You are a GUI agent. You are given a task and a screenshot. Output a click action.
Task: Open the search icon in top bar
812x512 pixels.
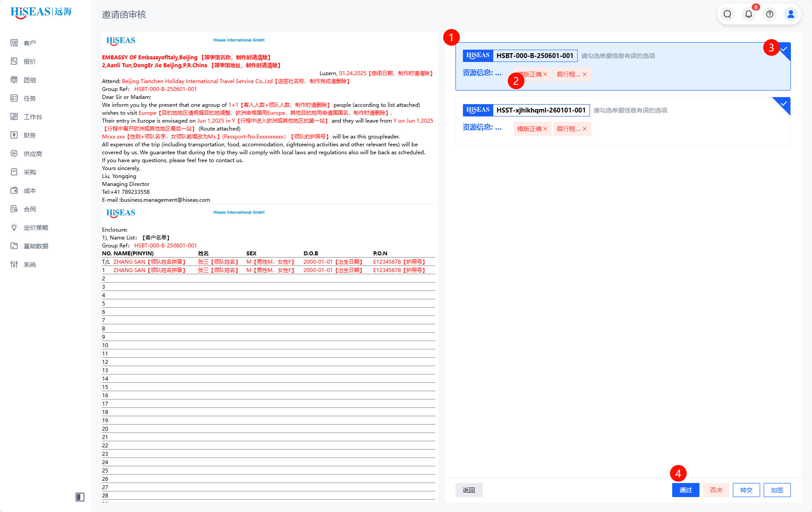(x=728, y=14)
